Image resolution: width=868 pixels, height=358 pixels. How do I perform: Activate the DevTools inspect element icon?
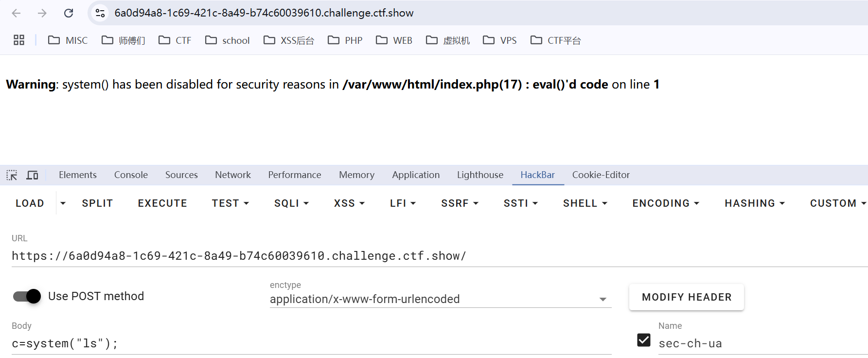(12, 175)
